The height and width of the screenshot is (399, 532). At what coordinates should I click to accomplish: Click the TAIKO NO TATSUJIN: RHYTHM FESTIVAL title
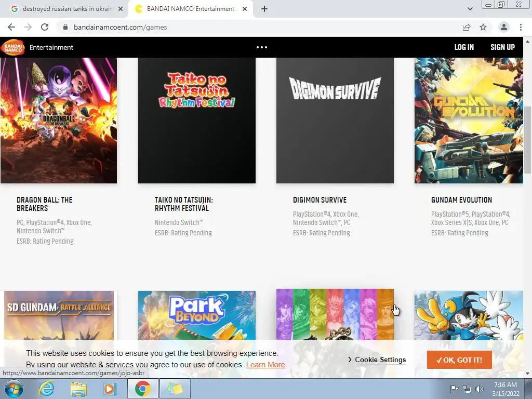183,204
